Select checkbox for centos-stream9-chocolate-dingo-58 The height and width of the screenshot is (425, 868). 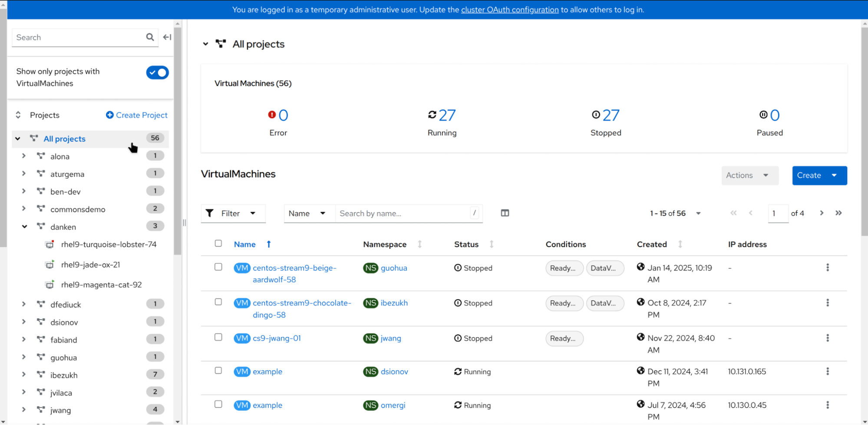coord(218,302)
